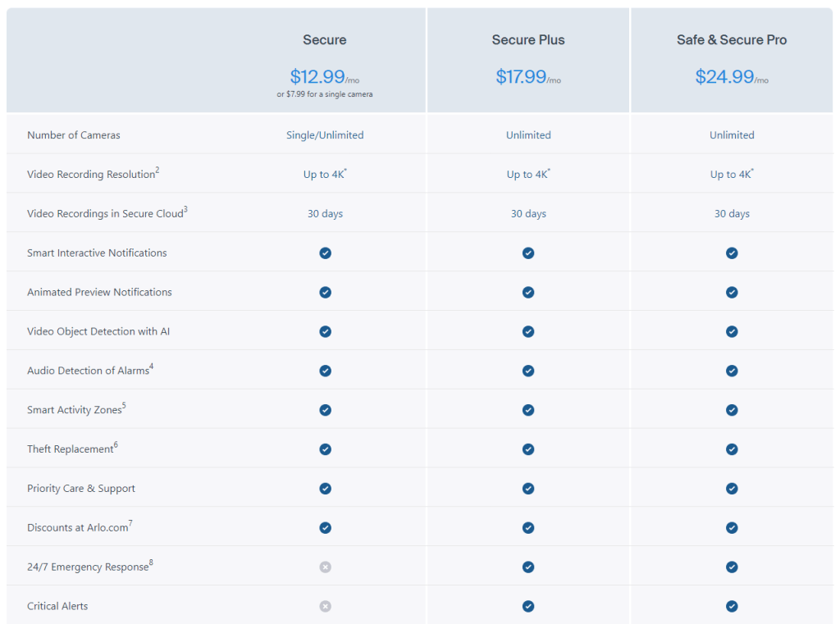Click Safe & Secure Pro checkmark for Critical Alerts
Image resolution: width=840 pixels, height=624 pixels.
pos(732,607)
